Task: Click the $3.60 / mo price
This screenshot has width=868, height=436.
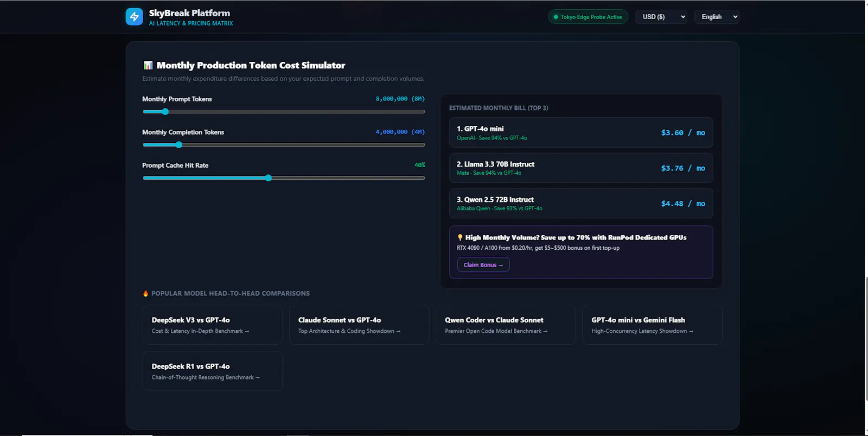Action: click(683, 132)
